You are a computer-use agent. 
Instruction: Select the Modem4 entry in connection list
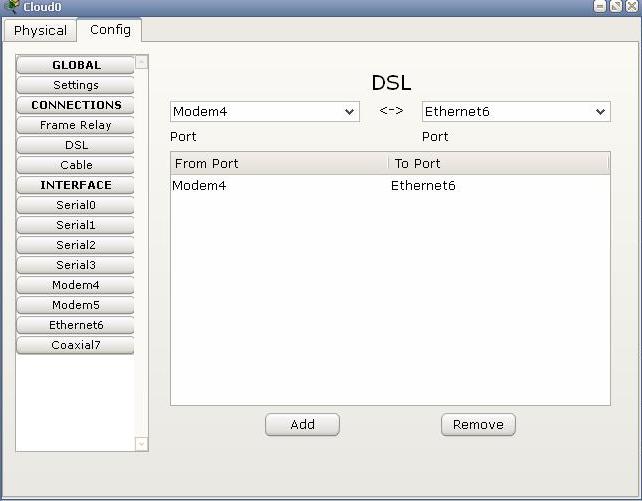(x=199, y=186)
